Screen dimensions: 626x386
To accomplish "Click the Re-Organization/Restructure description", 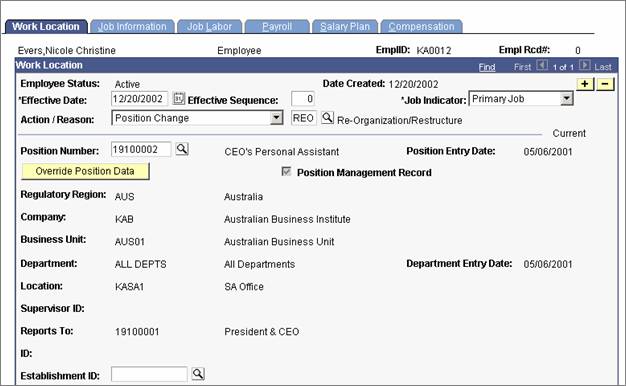I will 400,120.
